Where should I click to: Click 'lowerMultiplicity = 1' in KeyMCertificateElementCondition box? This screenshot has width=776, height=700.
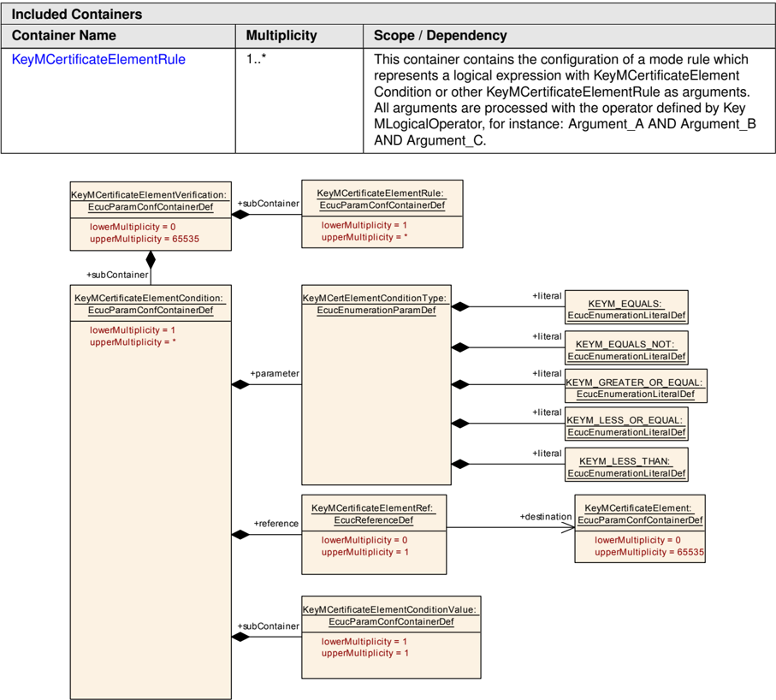[x=133, y=330]
